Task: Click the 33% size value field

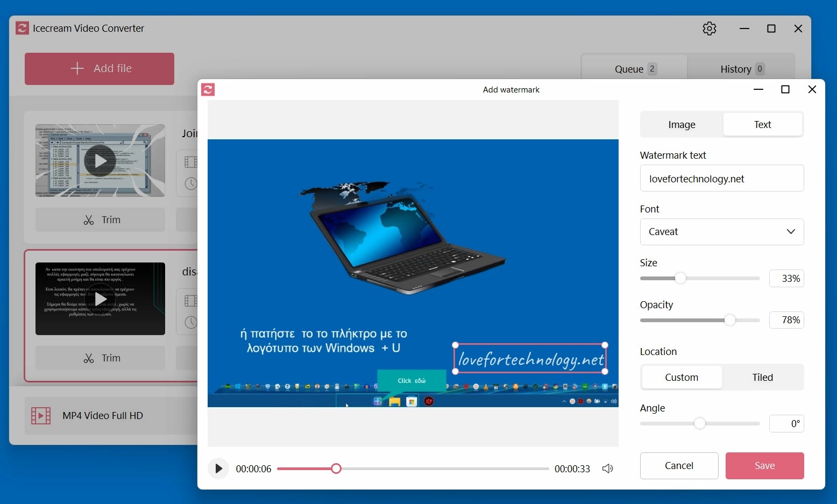Action: coord(786,279)
